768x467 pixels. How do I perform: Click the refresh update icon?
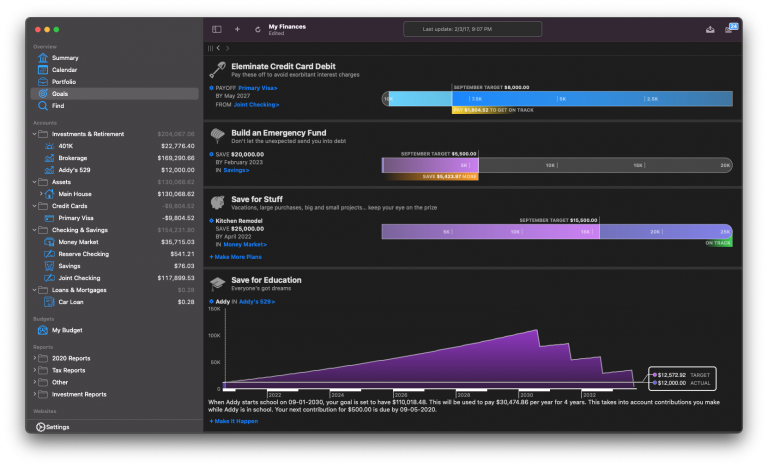click(258, 29)
